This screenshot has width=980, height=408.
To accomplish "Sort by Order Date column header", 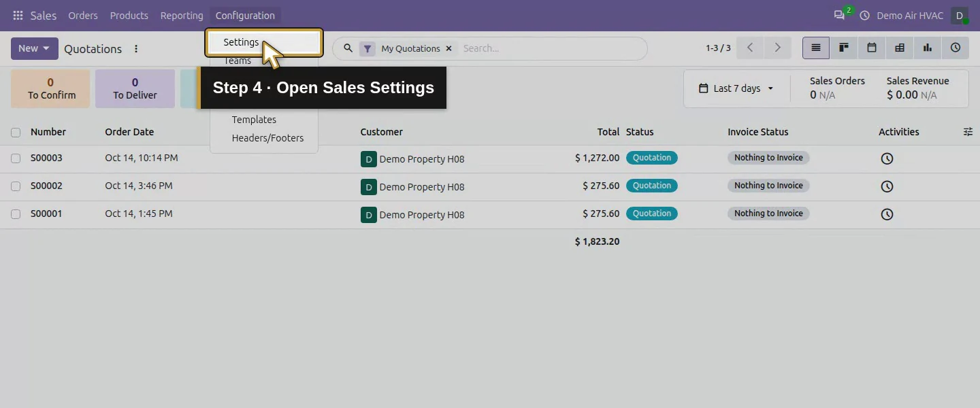I will [x=129, y=132].
